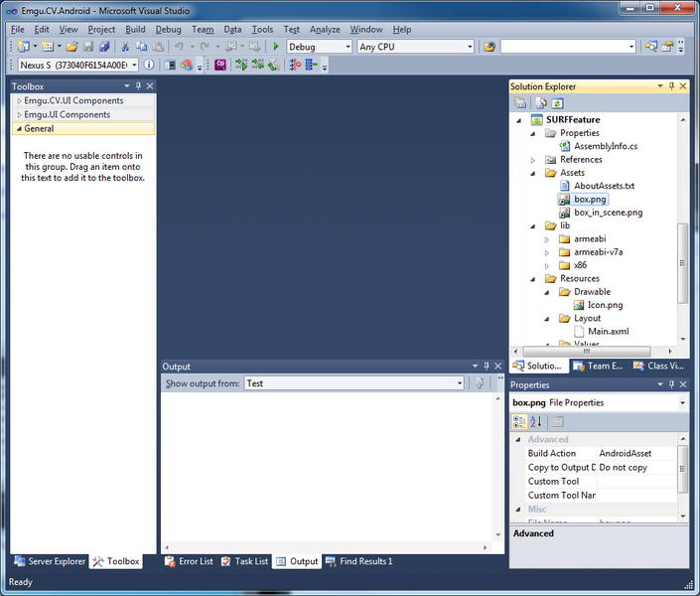Click the Undo arrow icon

179,47
